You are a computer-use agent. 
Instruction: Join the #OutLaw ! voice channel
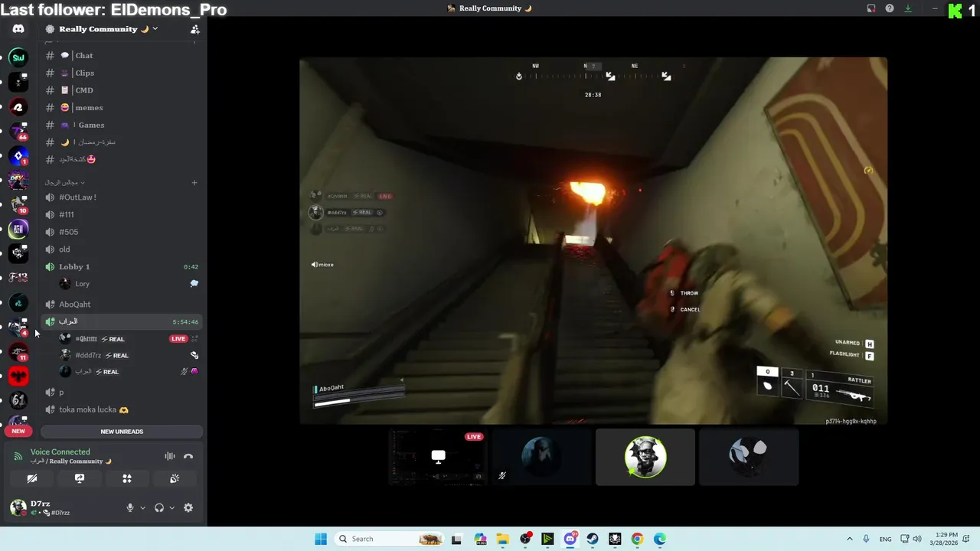[122, 197]
